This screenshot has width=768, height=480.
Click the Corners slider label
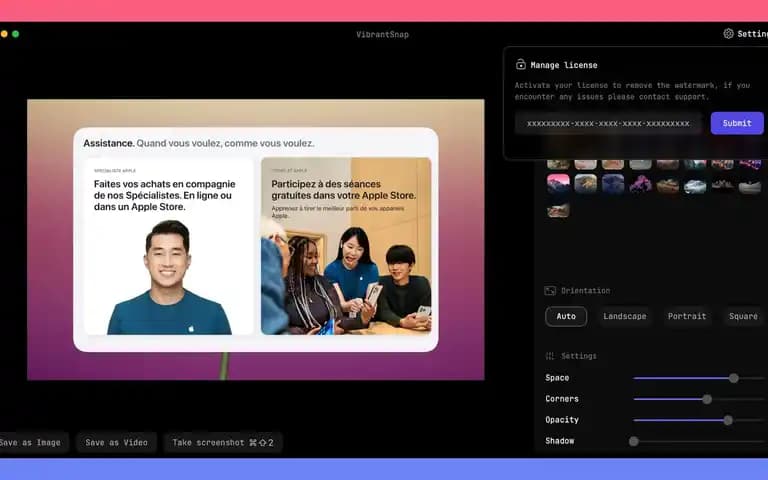tap(562, 399)
